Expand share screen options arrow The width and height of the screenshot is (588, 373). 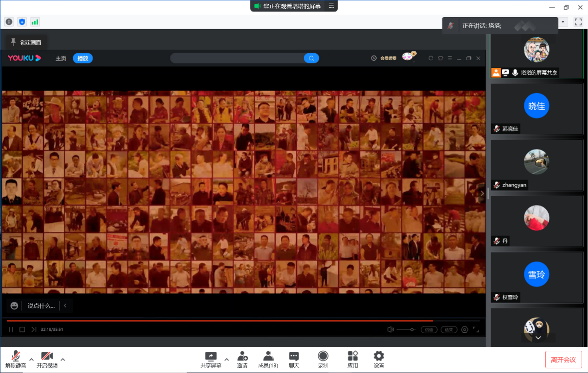[227, 359]
